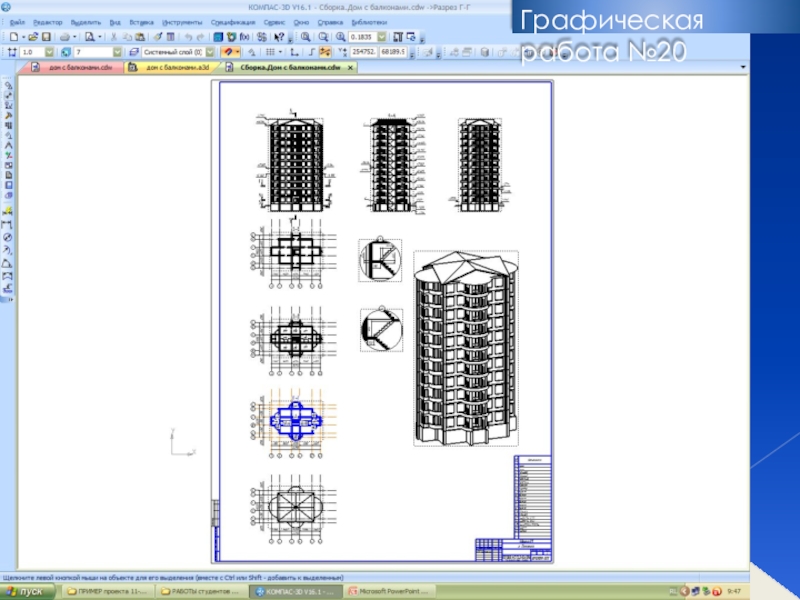Expand the snaps magnet dropdown arrow
Image resolution: width=800 pixels, height=600 pixels.
point(237,52)
